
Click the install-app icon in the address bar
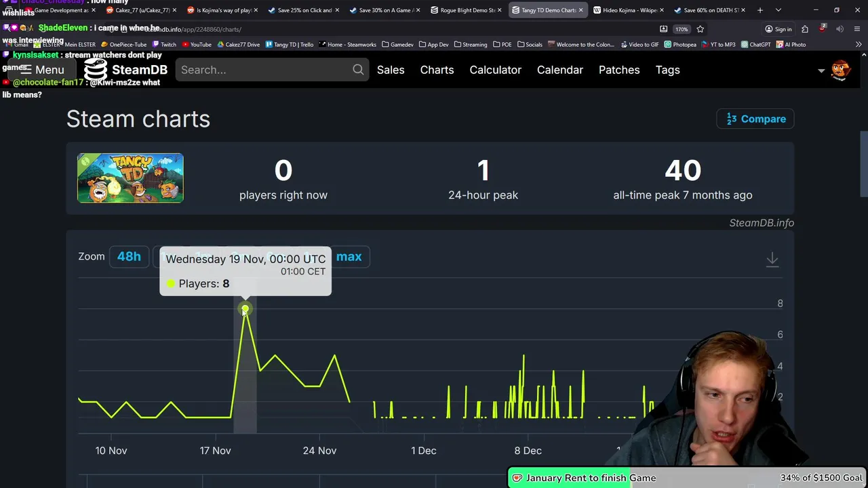coord(663,29)
